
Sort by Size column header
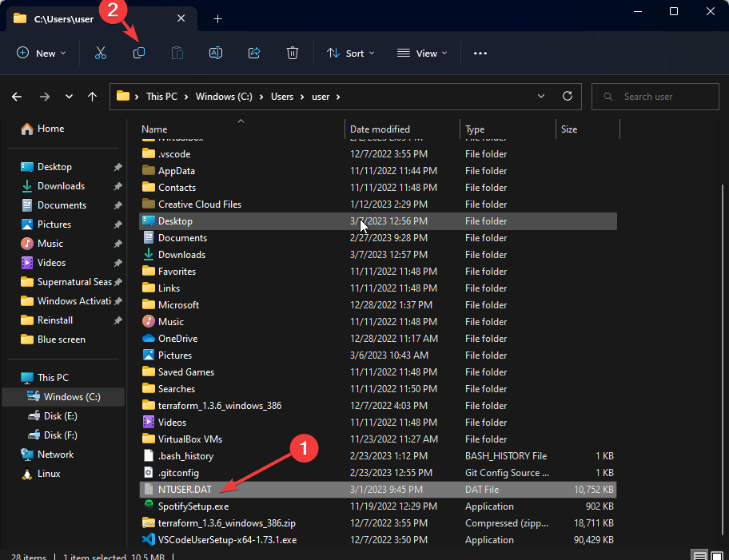coord(588,129)
